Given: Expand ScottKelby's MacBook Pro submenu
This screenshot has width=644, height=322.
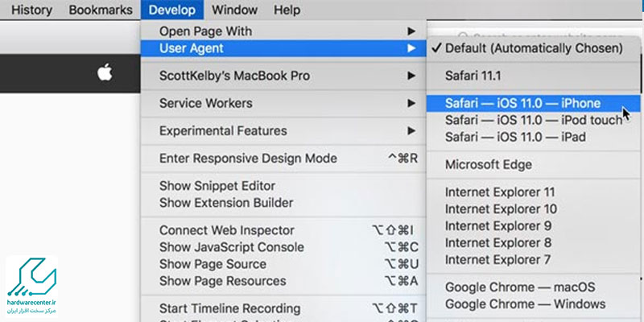Looking at the screenshot, I should (283, 76).
